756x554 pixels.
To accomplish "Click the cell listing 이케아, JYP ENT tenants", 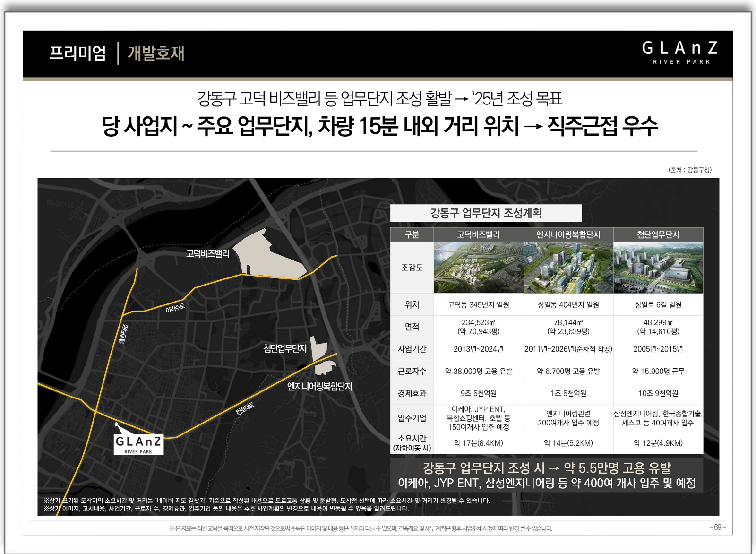I will [x=478, y=418].
